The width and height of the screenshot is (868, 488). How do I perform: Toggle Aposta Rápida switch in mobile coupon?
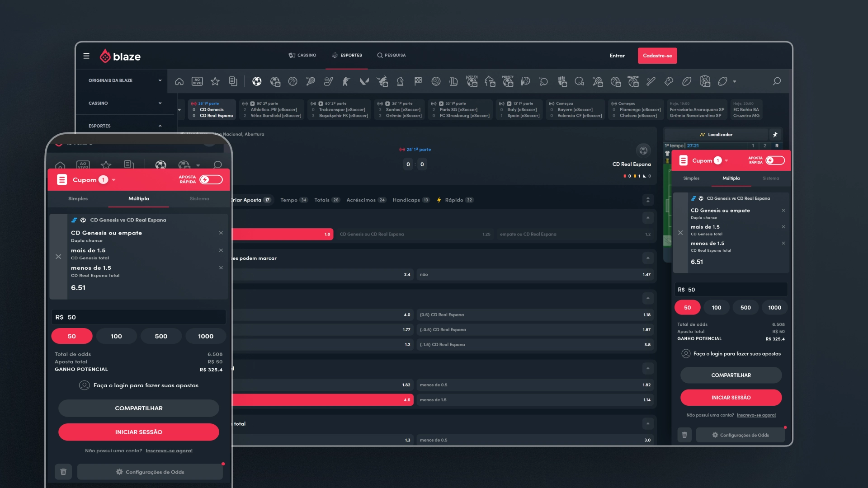tap(211, 180)
